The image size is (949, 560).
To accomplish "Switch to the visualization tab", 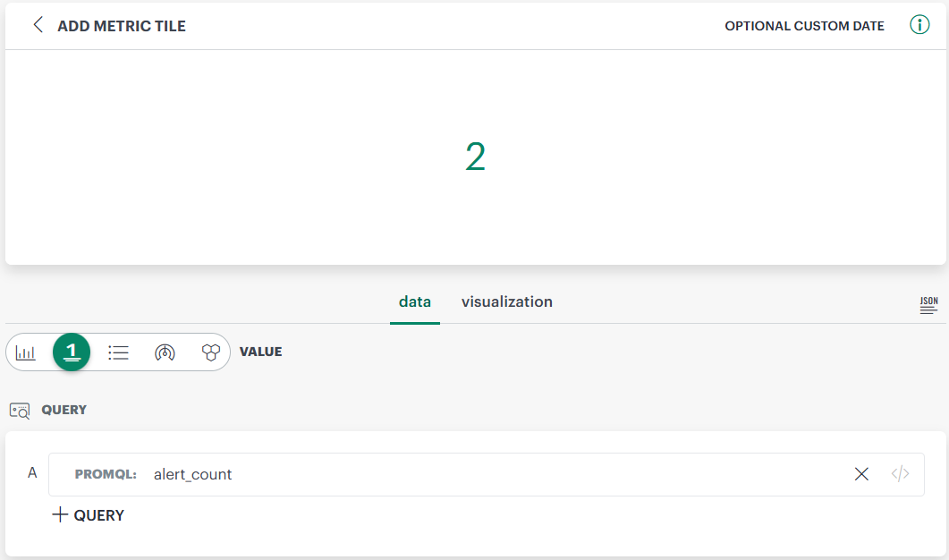I will (x=506, y=302).
